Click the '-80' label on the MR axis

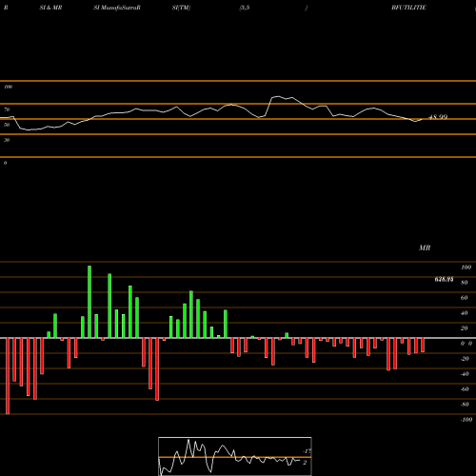pyautogui.click(x=465, y=405)
